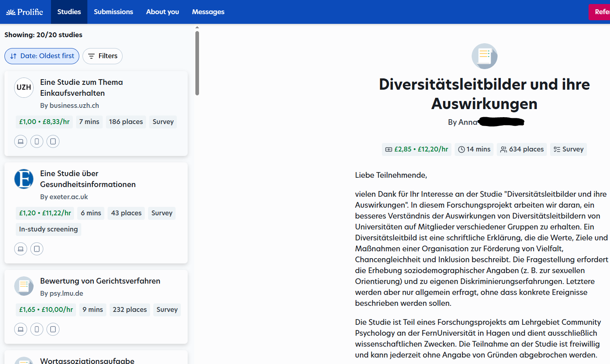Click the desktop device icon on the Gesundheitsinformationen card

(x=21, y=249)
